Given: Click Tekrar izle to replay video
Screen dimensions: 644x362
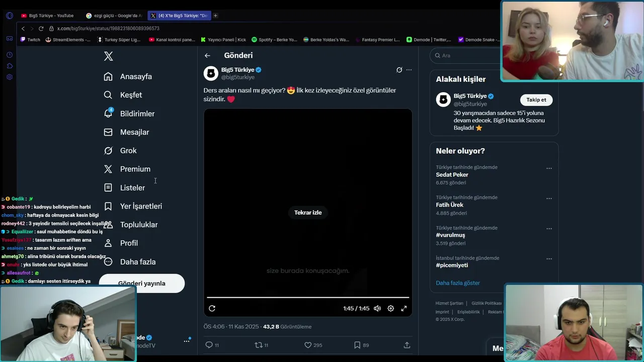Looking at the screenshot, I should (308, 213).
